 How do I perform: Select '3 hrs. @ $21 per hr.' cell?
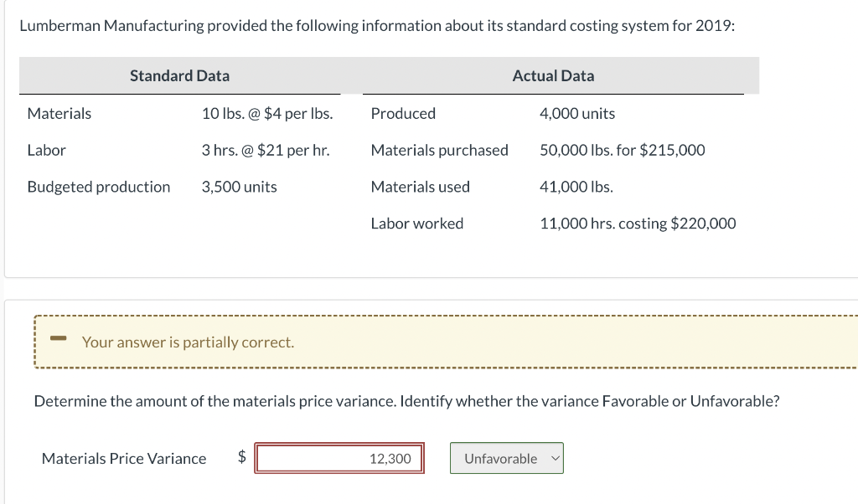266,150
